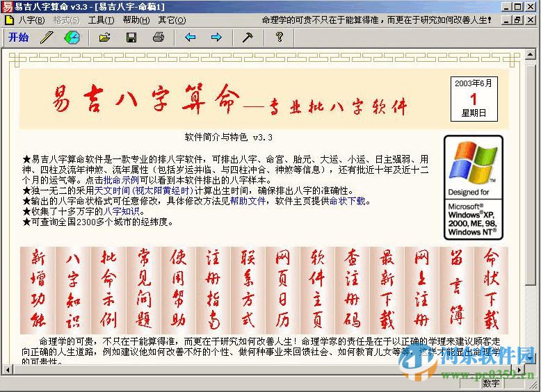Open the 留言簿 banner
Image resolution: width=541 pixels, height=392 pixels.
point(456,290)
